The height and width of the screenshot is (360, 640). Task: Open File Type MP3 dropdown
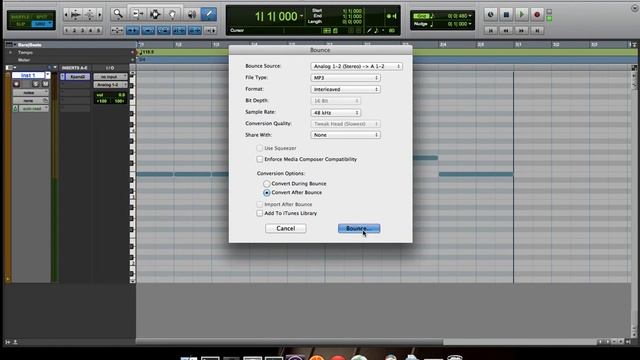click(346, 78)
